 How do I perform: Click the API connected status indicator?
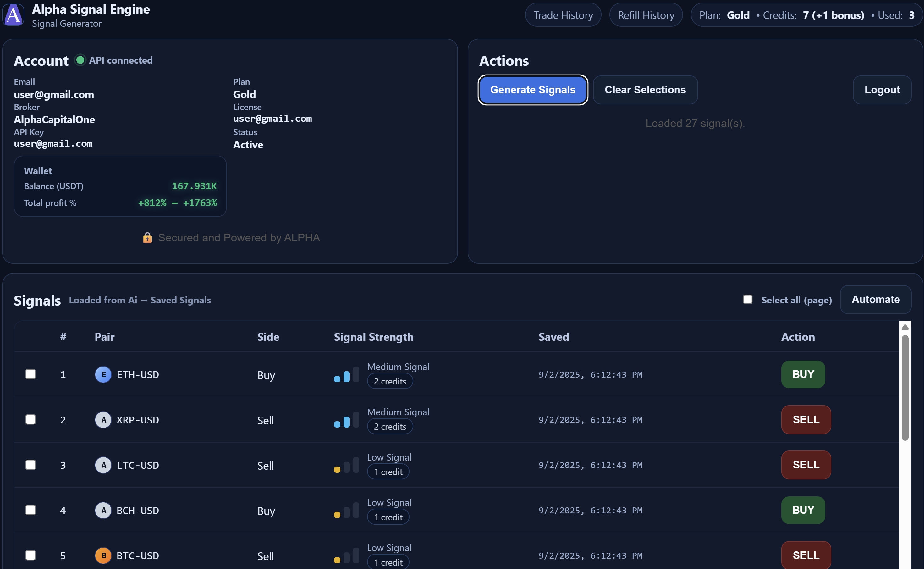coord(80,60)
